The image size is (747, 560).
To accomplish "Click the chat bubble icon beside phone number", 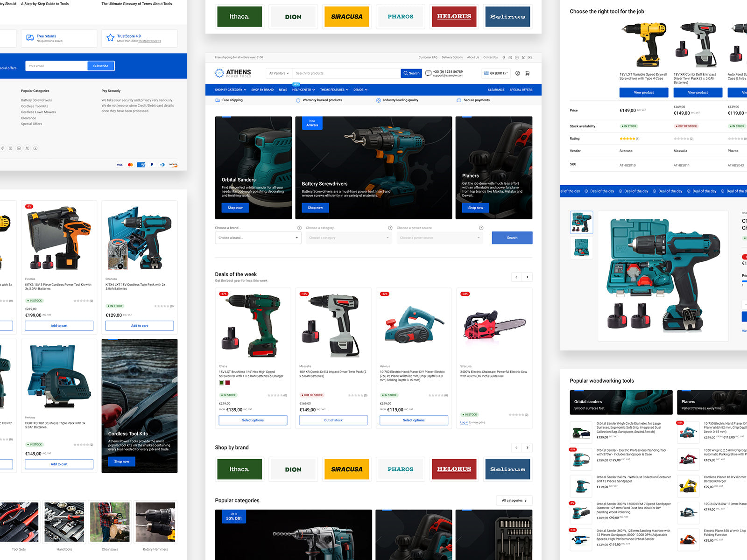I will 428,73.
